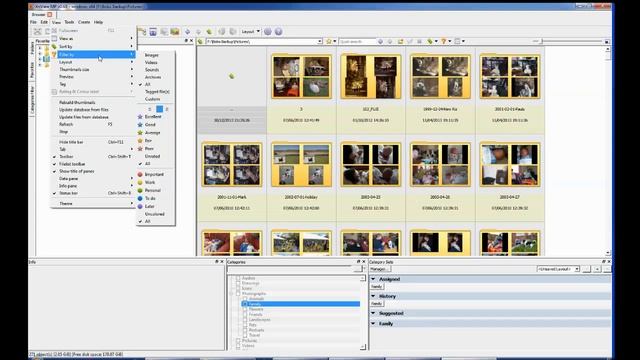
Task: Close the Categories panel
Action: click(x=364, y=262)
